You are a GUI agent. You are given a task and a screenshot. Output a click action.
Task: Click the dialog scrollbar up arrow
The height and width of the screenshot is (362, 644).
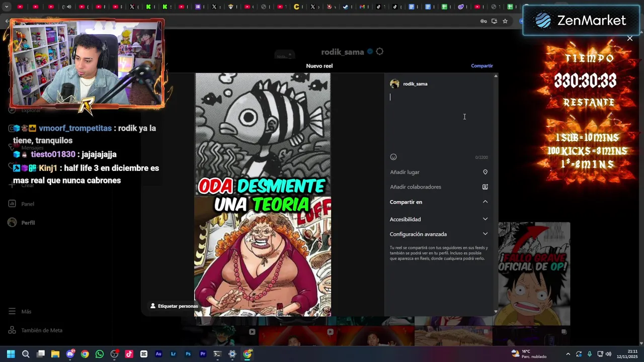click(x=496, y=76)
